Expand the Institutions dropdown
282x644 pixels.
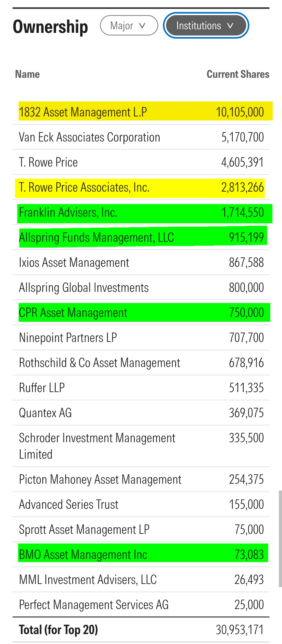[x=205, y=26]
